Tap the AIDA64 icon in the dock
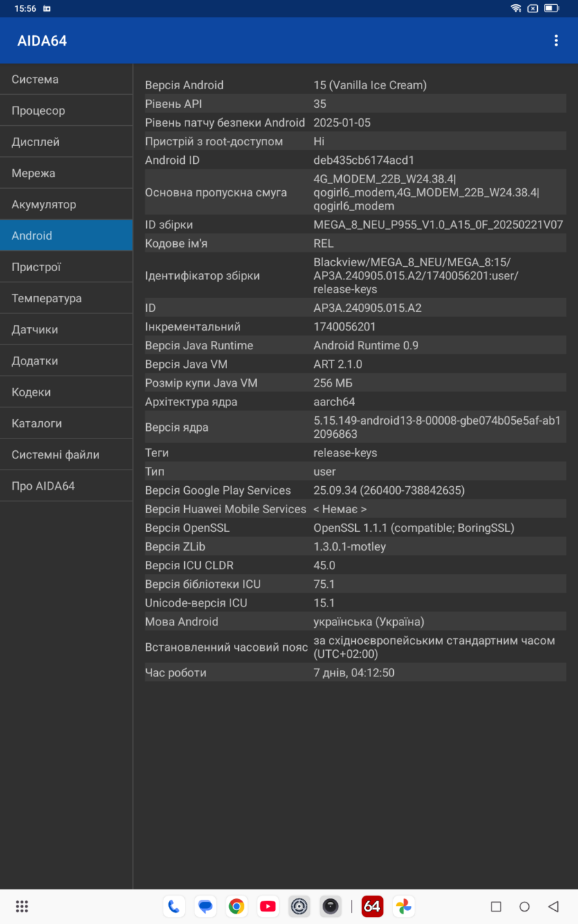This screenshot has height=924, width=578. [x=372, y=906]
